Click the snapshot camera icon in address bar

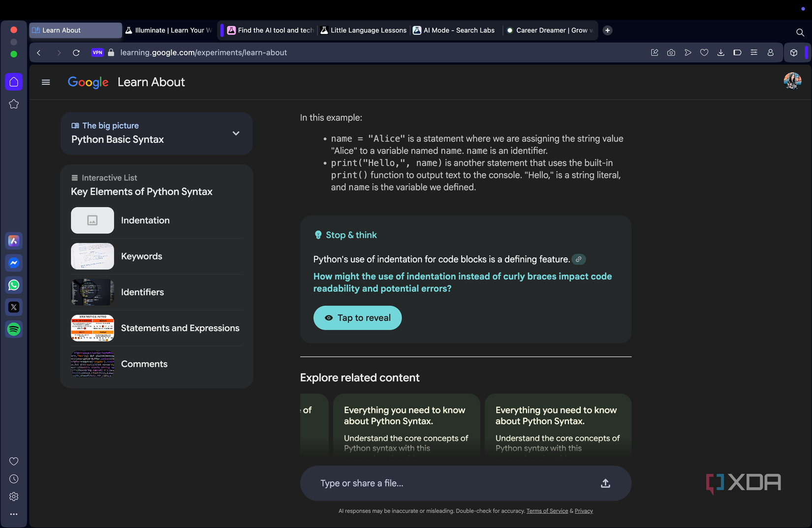(671, 53)
